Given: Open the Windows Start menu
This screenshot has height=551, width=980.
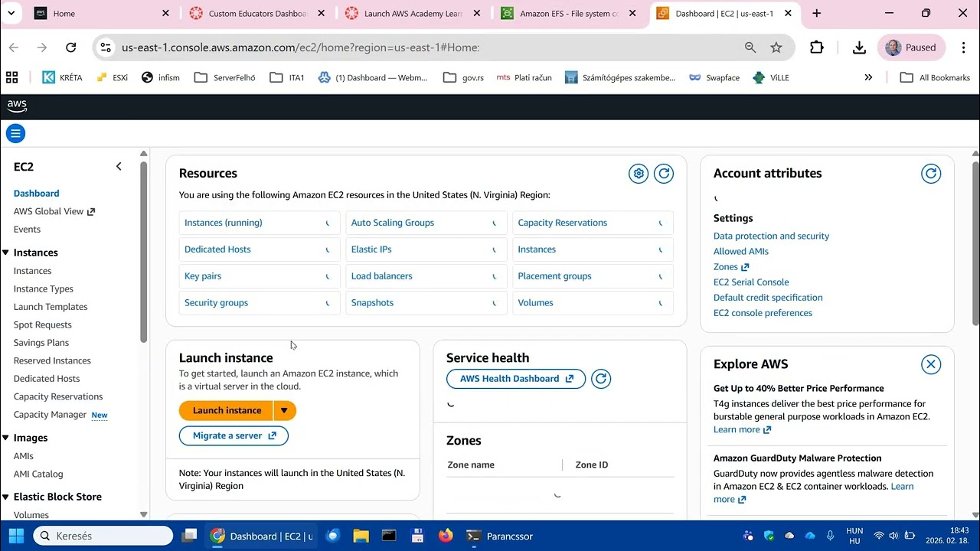Looking at the screenshot, I should pos(16,536).
